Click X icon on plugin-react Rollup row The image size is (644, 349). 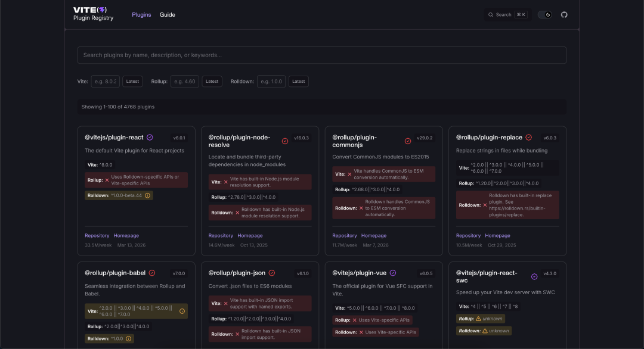(107, 180)
